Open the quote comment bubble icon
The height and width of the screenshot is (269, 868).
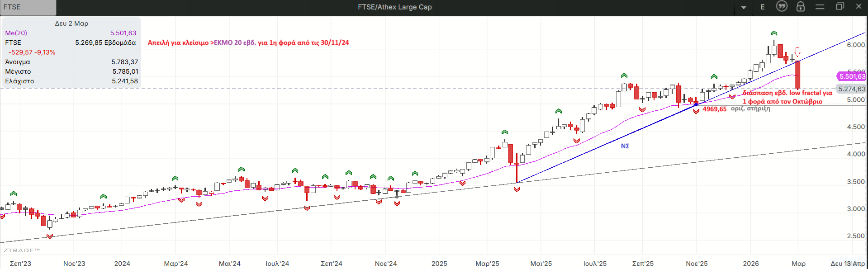tap(782, 6)
